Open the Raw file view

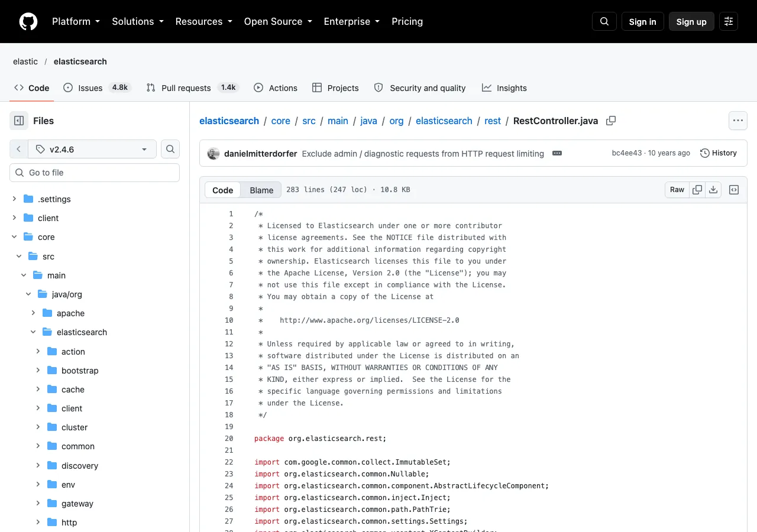click(677, 190)
